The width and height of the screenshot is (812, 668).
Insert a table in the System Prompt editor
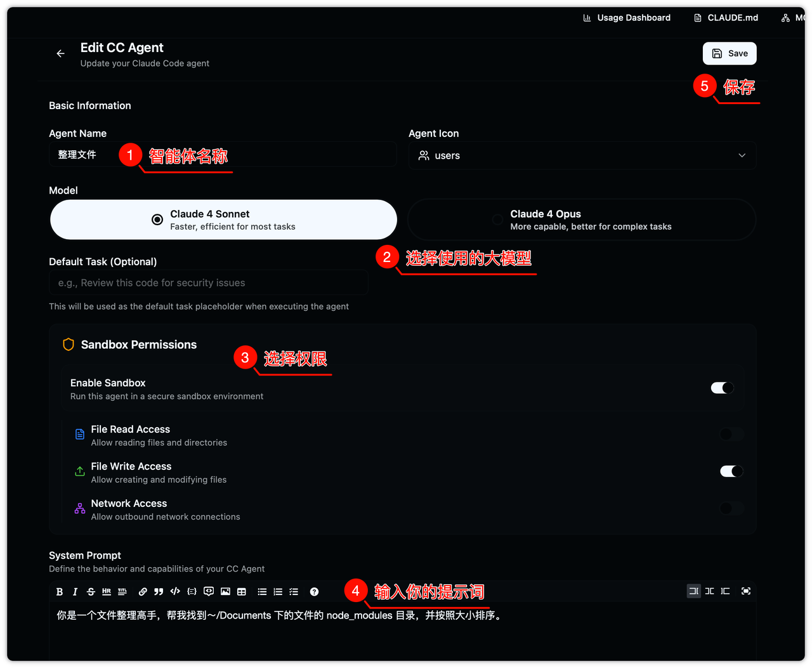pyautogui.click(x=242, y=592)
